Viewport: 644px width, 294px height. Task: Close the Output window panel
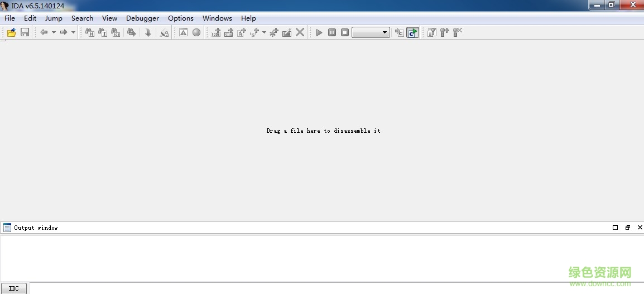[640, 228]
